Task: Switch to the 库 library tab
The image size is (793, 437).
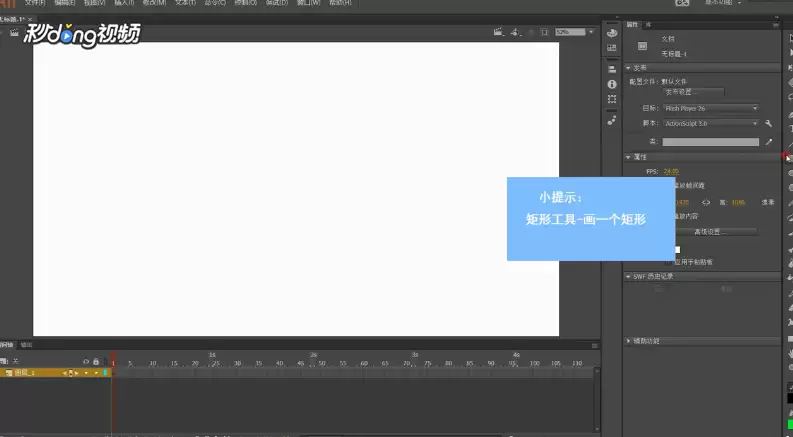Action: 648,24
